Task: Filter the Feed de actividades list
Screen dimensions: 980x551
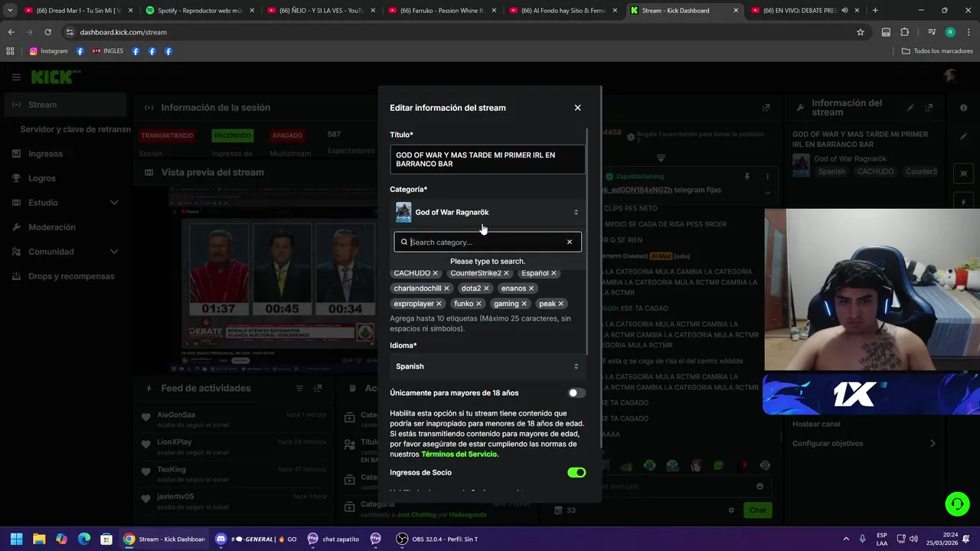Action: coord(299,388)
